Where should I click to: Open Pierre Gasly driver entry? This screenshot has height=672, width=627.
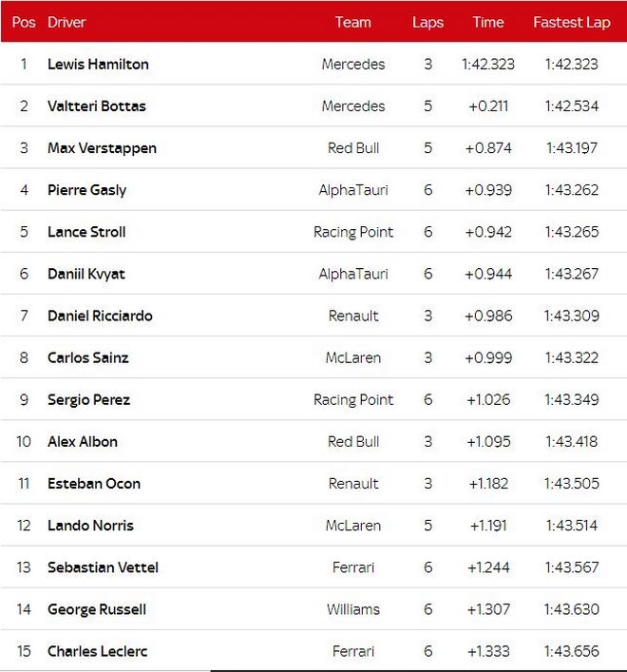(87, 190)
